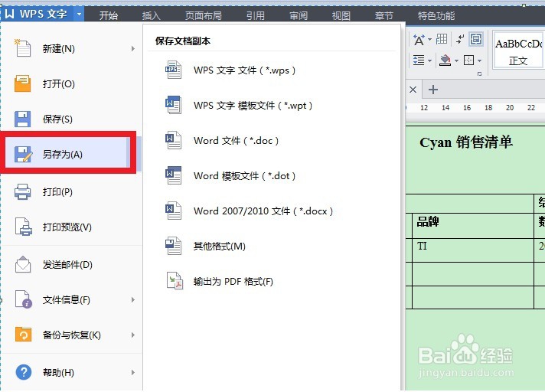545x392 pixels.
Task: Click the TI table cell
Action: point(473,250)
